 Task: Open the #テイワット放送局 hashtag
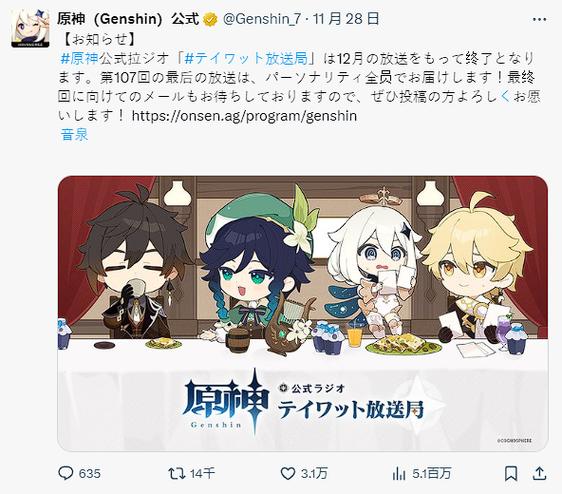pyautogui.click(x=247, y=58)
